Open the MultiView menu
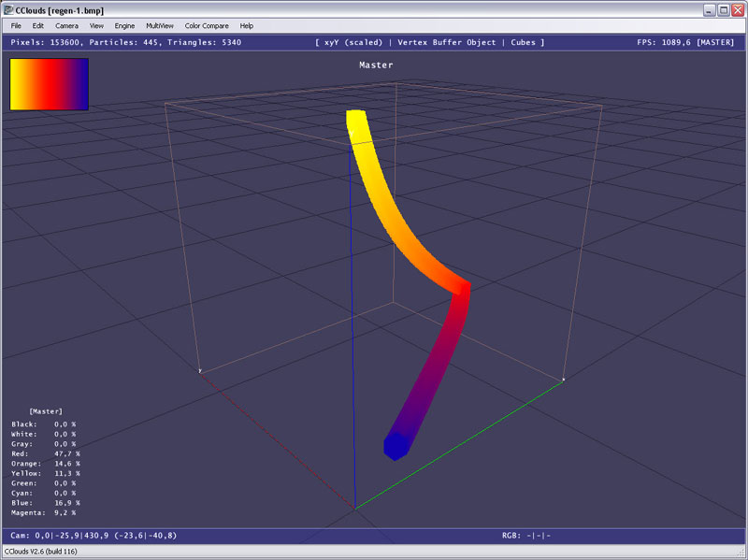Viewport: 748px width, 560px height. (159, 25)
